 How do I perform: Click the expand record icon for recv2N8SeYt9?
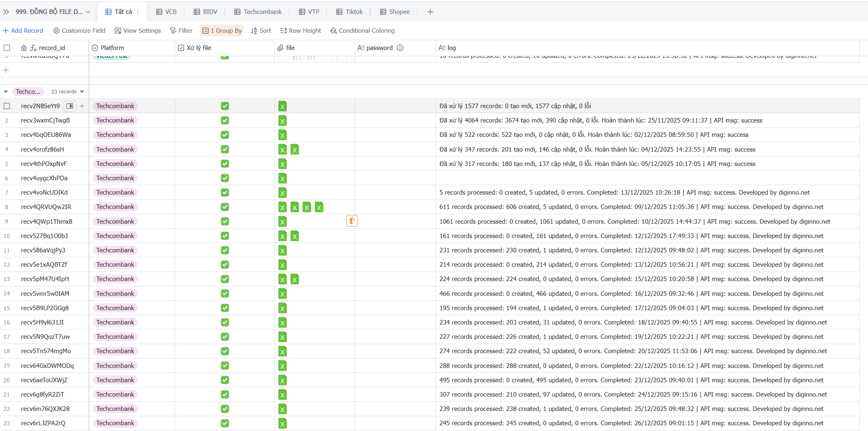click(70, 106)
